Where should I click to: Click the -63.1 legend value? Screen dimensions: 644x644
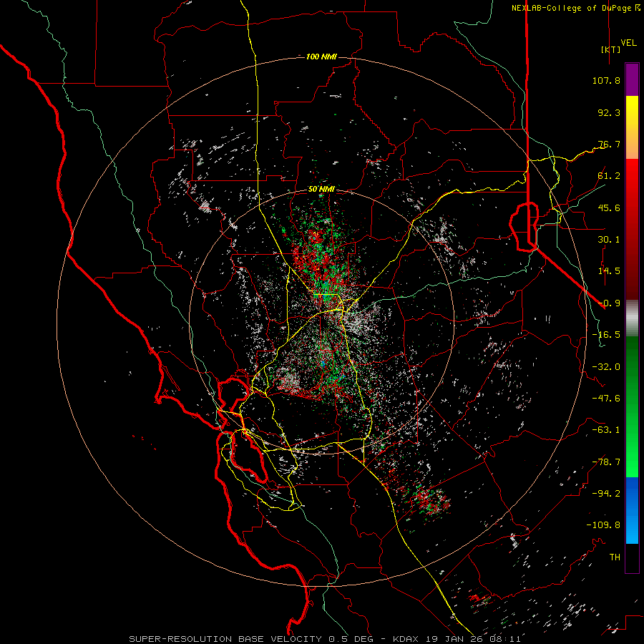coord(606,430)
